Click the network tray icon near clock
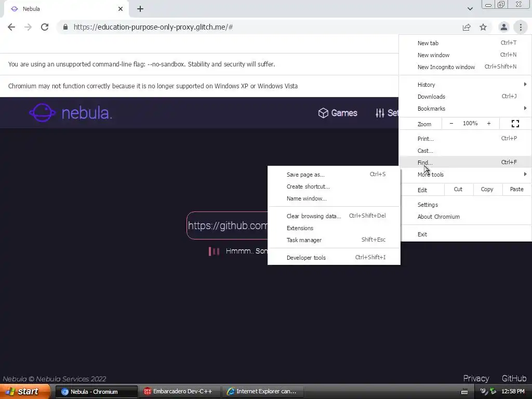 pos(493,392)
